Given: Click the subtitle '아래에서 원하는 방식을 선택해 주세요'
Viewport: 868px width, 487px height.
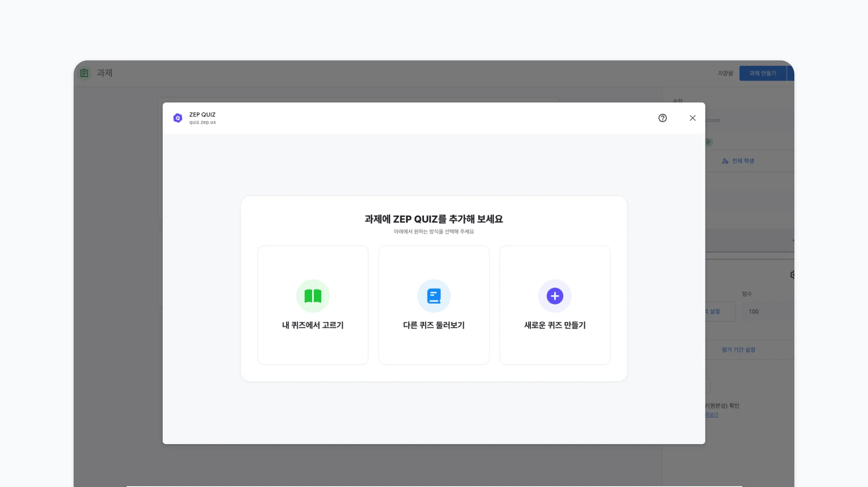Looking at the screenshot, I should [x=434, y=232].
